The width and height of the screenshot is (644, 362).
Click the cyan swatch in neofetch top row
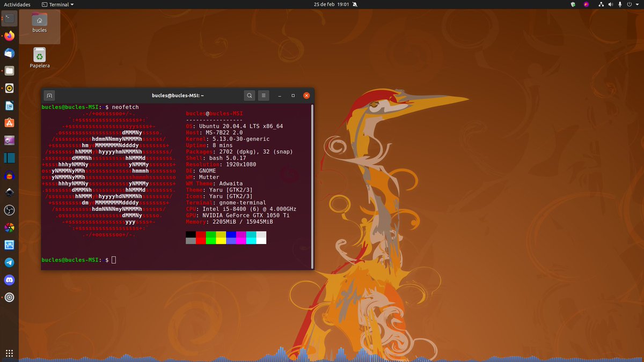tap(251, 234)
